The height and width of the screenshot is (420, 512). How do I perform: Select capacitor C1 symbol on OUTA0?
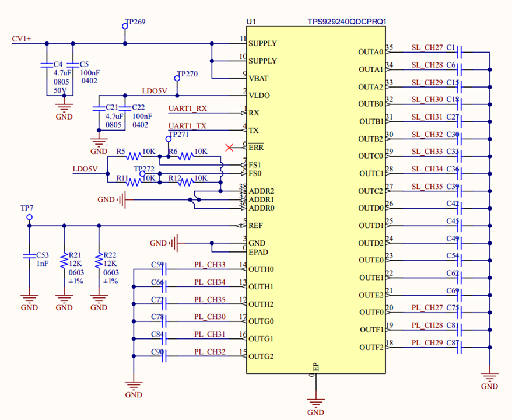(x=459, y=52)
